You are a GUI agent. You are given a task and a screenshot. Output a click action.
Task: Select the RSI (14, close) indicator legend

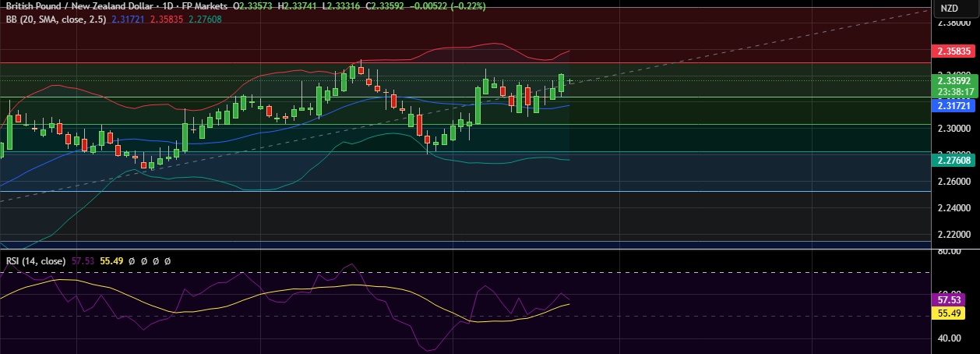(x=34, y=261)
